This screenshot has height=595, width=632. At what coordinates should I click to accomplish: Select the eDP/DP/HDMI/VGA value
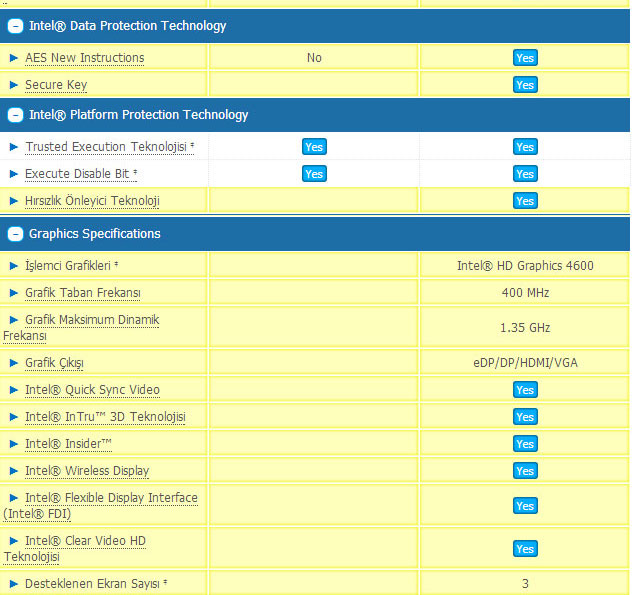click(525, 363)
